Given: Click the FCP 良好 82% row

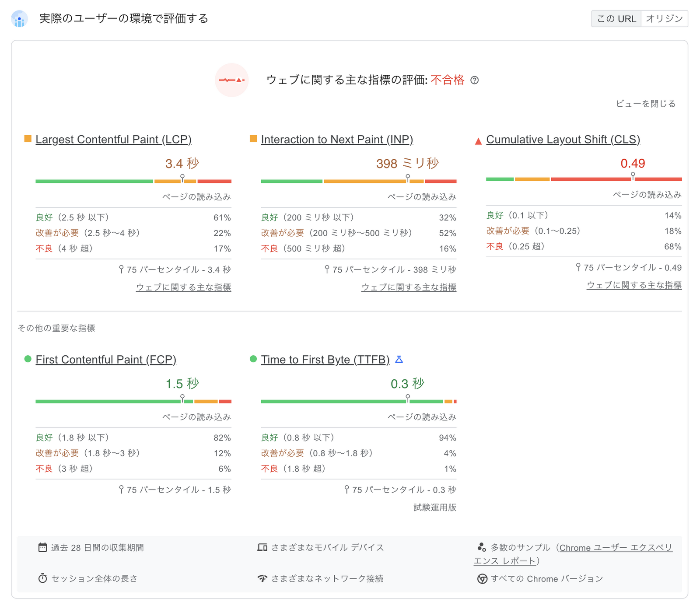Looking at the screenshot, I should (x=133, y=437).
